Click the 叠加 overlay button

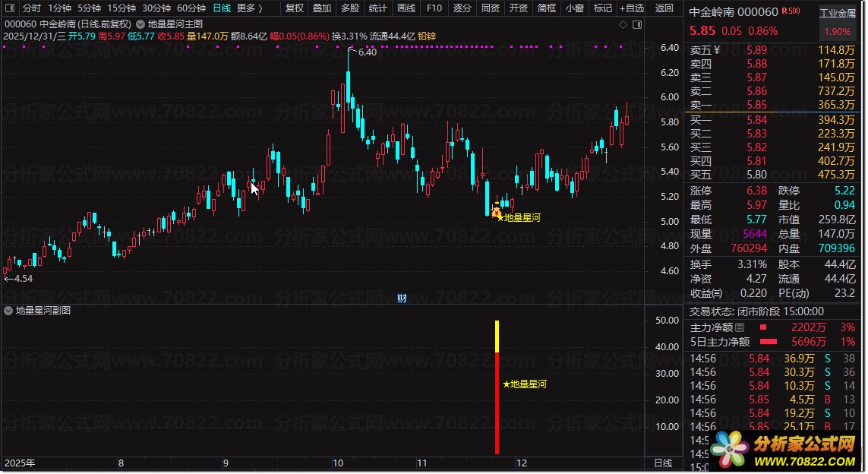point(322,8)
